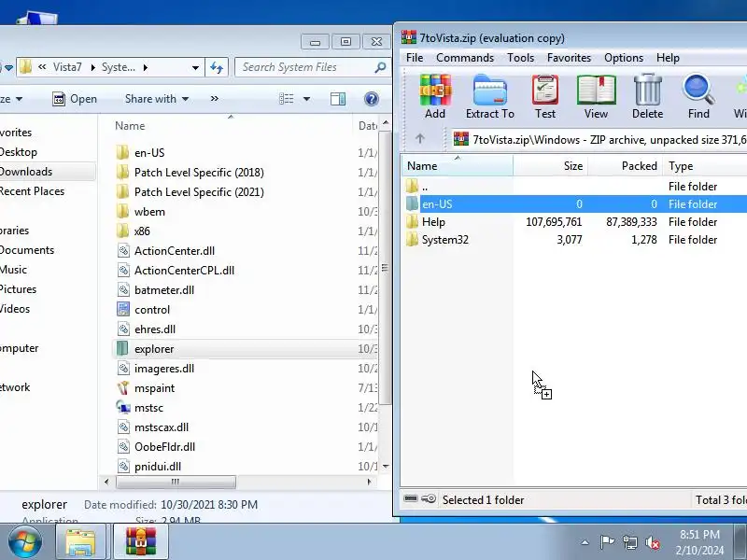The image size is (747, 560).
Task: Click the Action Center flag tray icon
Action: 606,542
